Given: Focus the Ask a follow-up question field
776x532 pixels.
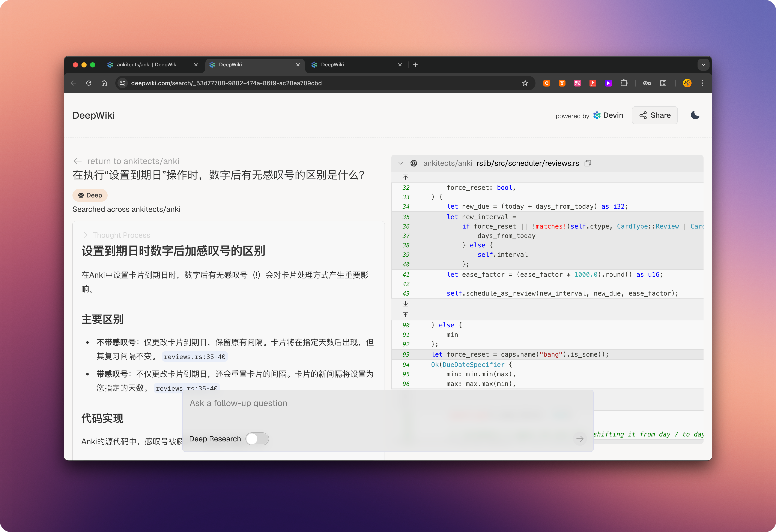Looking at the screenshot, I should pos(388,408).
